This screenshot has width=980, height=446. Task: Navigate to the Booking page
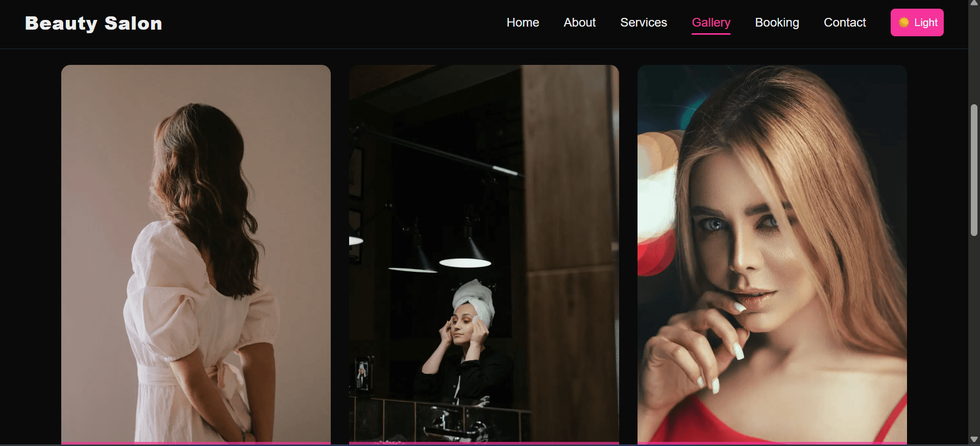[x=777, y=22]
